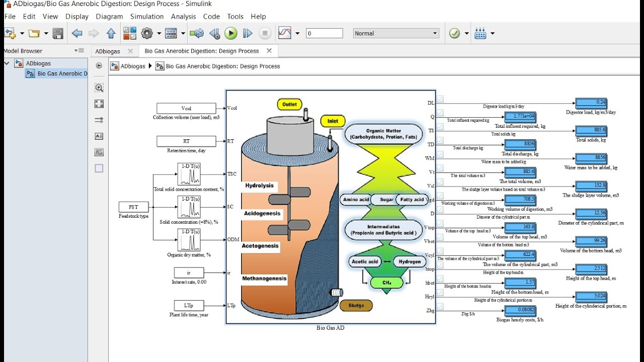The width and height of the screenshot is (644, 362).
Task: Step back the simulation
Action: click(x=214, y=34)
